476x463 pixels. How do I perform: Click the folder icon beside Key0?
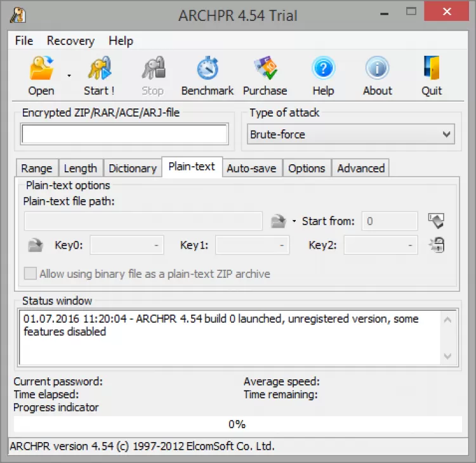point(36,245)
